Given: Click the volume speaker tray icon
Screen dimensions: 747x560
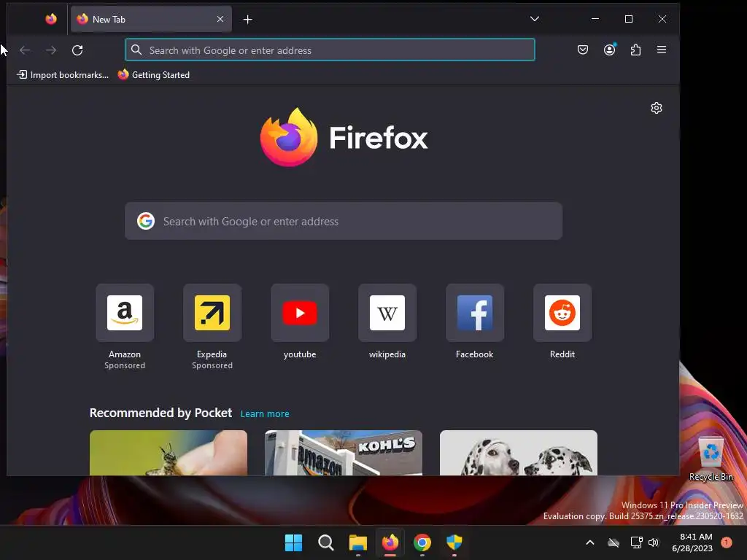Looking at the screenshot, I should coord(654,542).
